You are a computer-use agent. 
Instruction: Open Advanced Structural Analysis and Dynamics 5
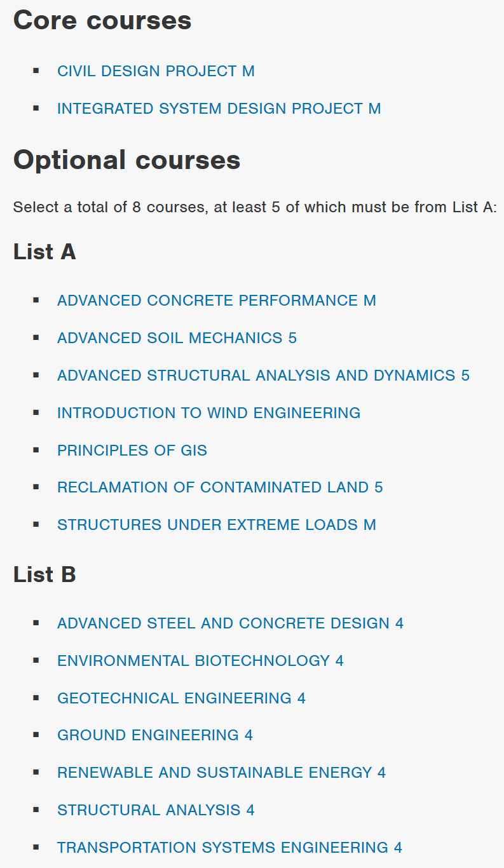pos(263,376)
